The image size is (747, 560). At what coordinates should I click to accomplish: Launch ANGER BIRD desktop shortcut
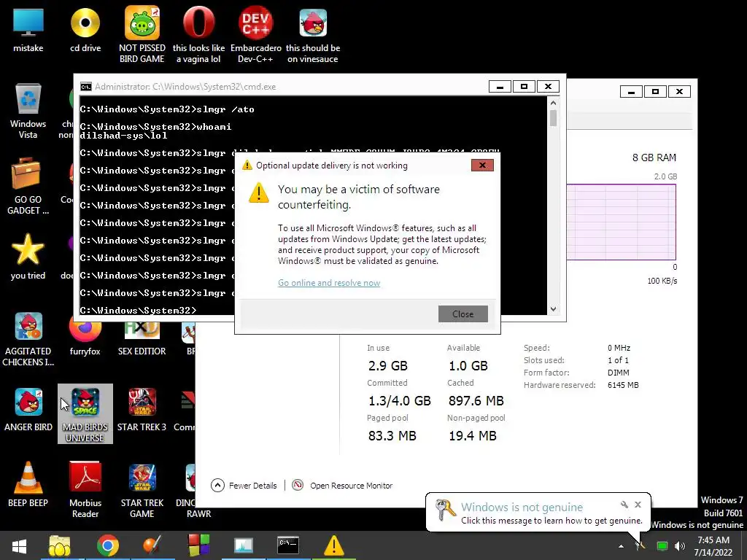(28, 410)
